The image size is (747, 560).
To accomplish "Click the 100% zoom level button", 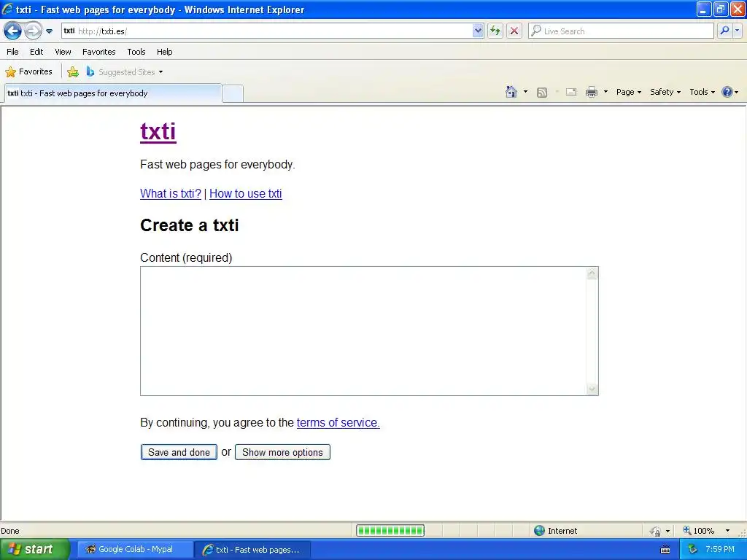I will point(698,531).
